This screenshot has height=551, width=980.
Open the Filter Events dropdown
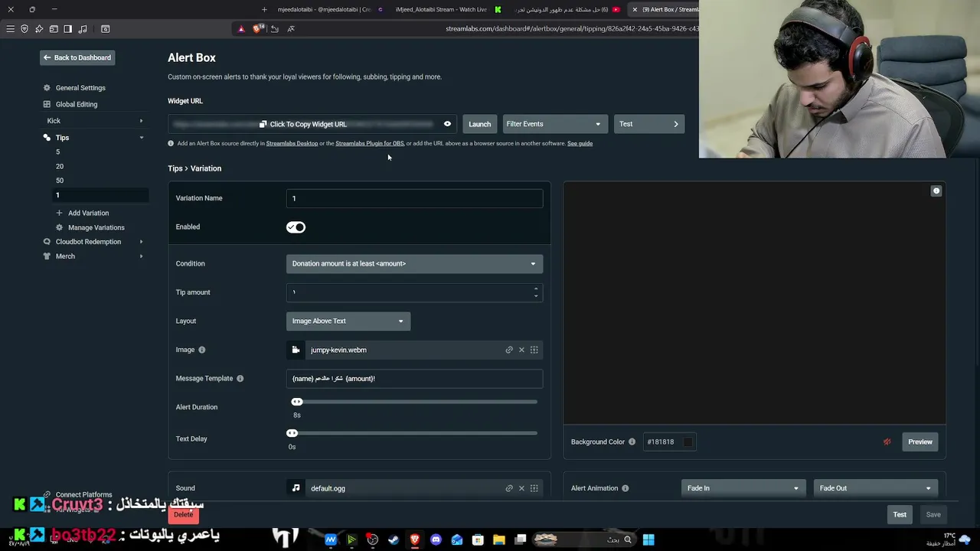coord(554,124)
